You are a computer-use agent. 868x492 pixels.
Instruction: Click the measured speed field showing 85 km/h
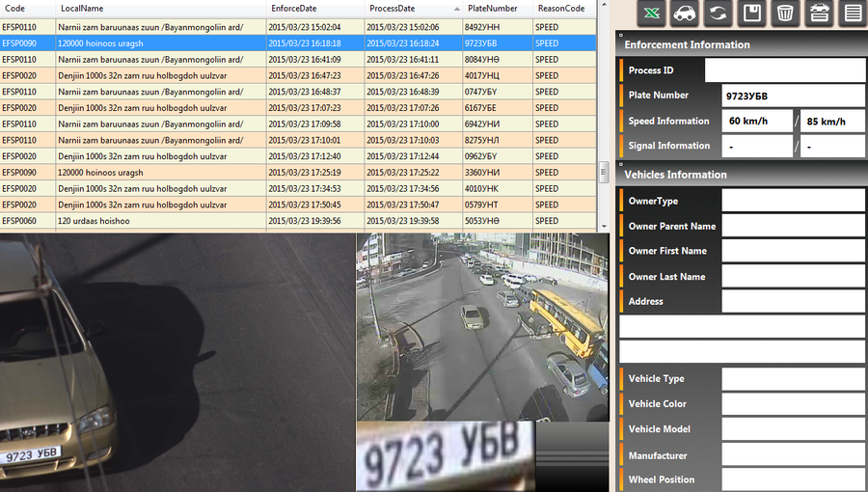(832, 121)
